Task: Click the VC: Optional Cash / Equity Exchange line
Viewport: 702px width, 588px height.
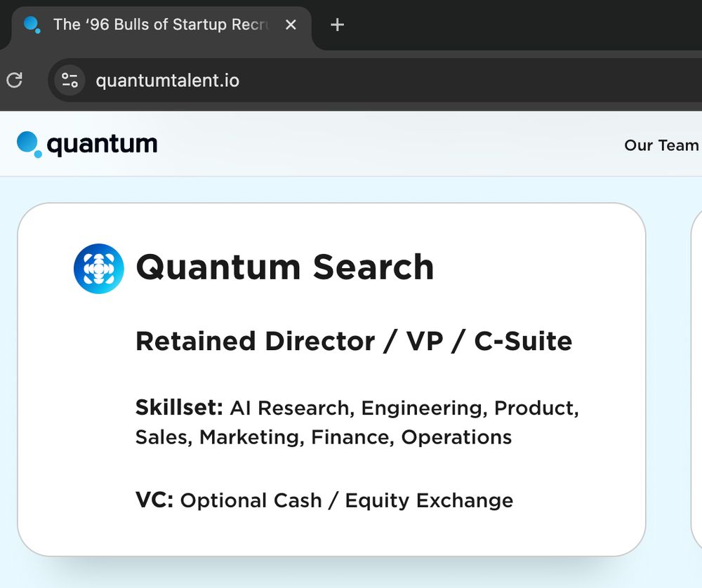Action: point(324,500)
